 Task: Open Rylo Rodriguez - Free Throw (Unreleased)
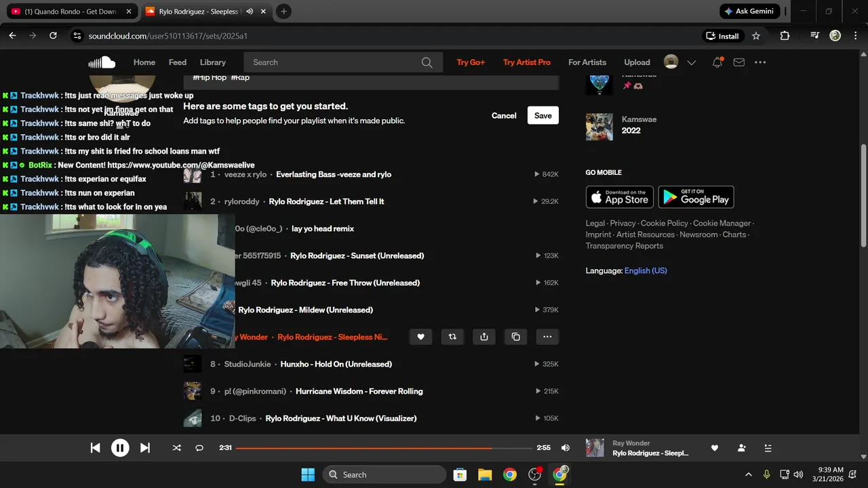345,283
